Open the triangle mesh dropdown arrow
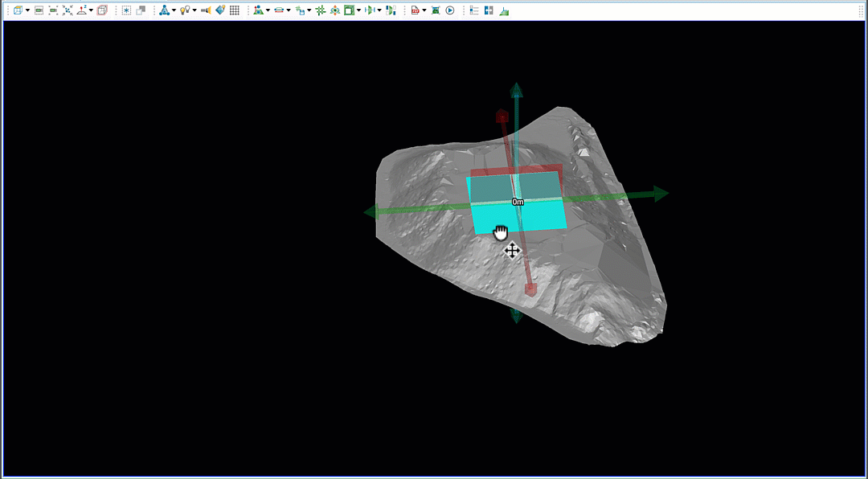The width and height of the screenshot is (868, 479). click(x=174, y=10)
